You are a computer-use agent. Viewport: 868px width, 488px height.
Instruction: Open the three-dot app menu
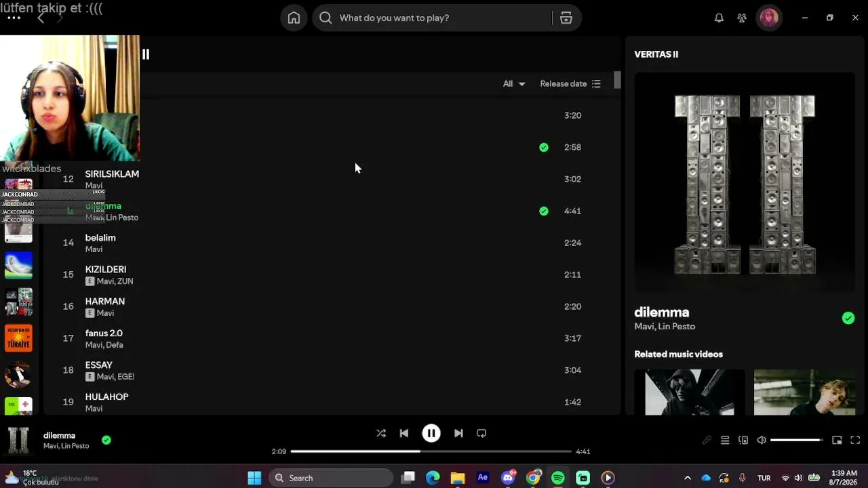coord(14,18)
